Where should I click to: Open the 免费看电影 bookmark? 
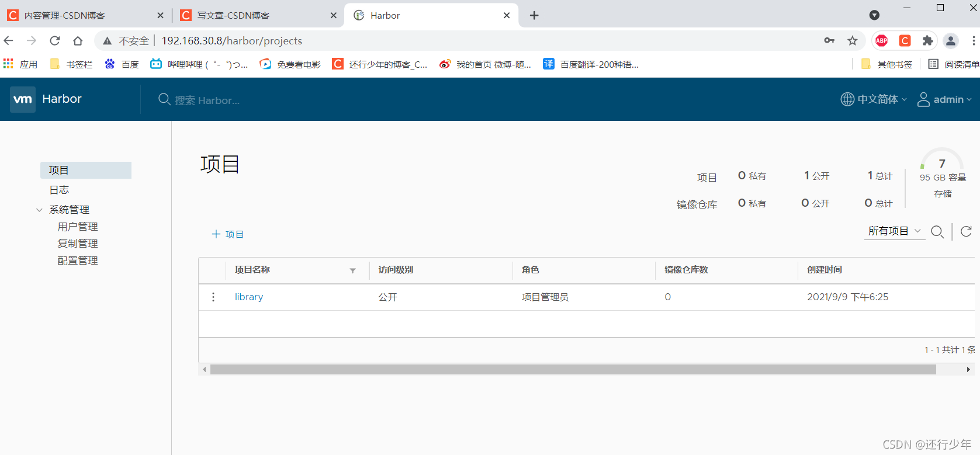(290, 64)
